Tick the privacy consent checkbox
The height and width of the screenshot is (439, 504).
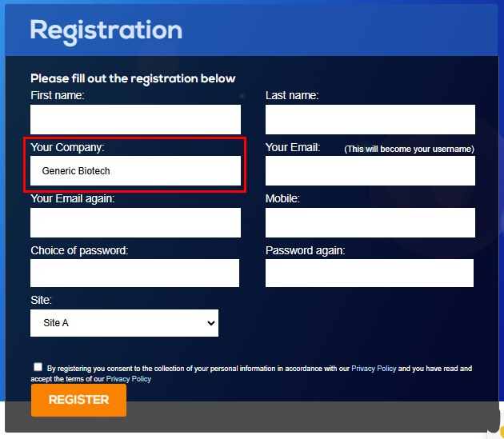(x=38, y=367)
